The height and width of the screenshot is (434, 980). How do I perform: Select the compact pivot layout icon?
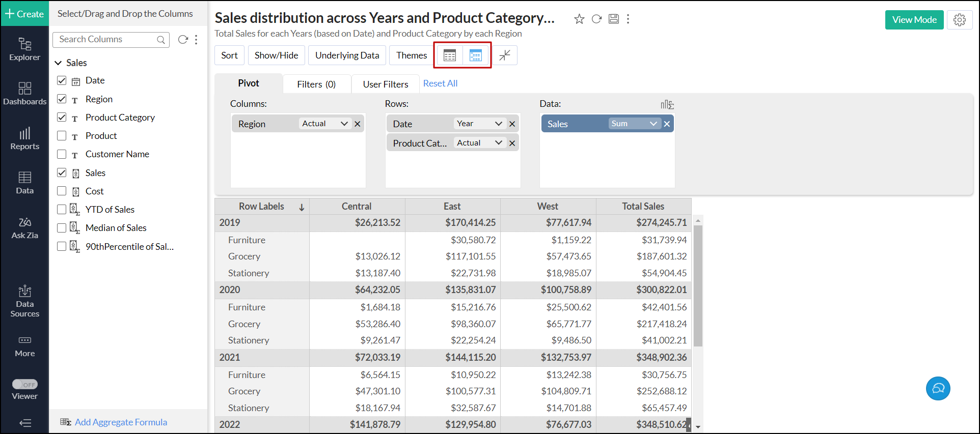pyautogui.click(x=475, y=55)
